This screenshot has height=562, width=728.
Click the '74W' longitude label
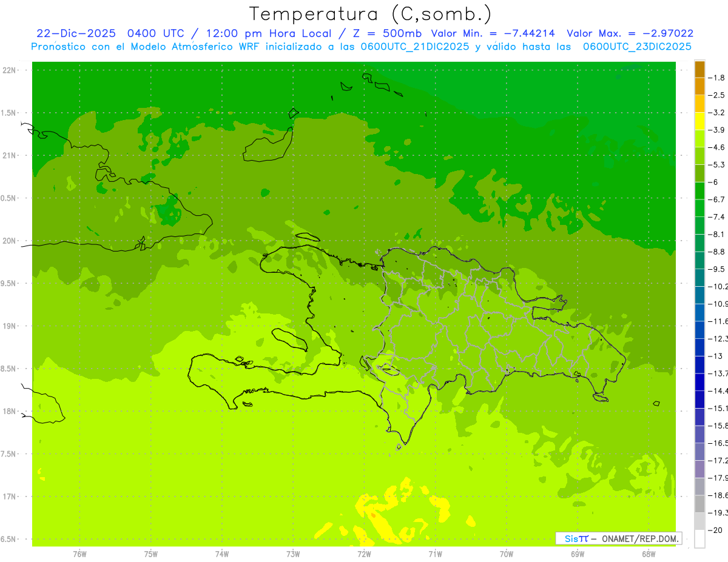pyautogui.click(x=222, y=554)
